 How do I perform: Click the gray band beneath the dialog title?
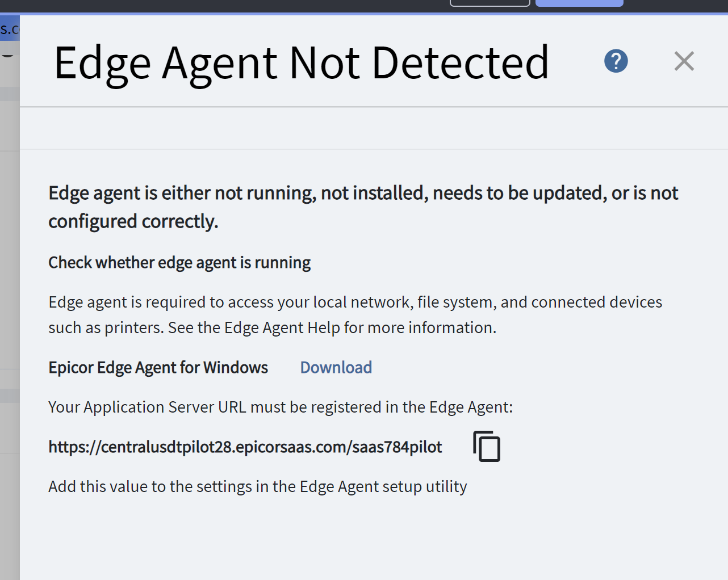tap(363, 126)
